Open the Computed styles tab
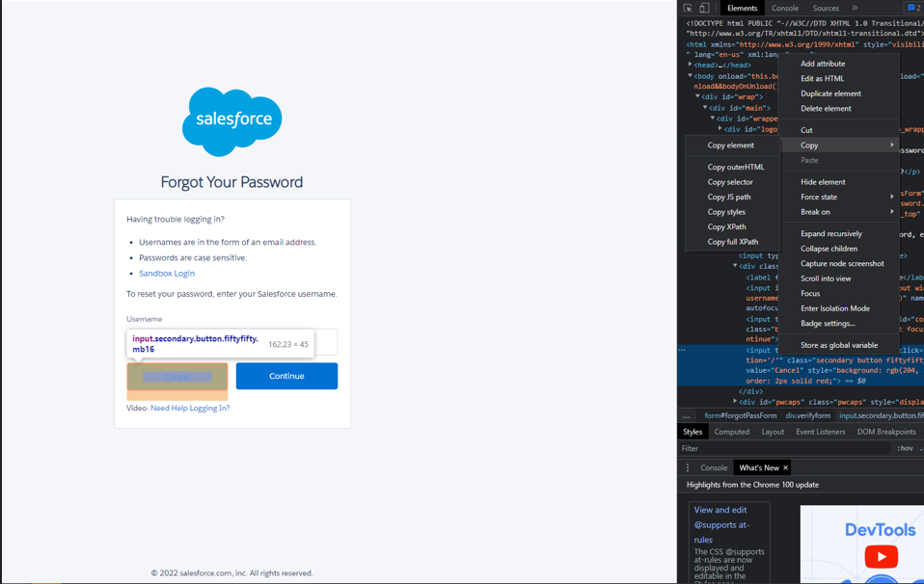 tap(732, 432)
